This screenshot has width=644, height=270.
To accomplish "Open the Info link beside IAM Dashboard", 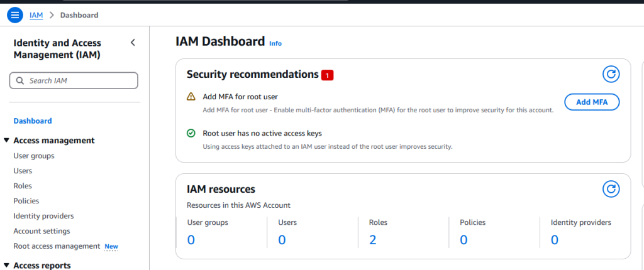I will [x=275, y=43].
